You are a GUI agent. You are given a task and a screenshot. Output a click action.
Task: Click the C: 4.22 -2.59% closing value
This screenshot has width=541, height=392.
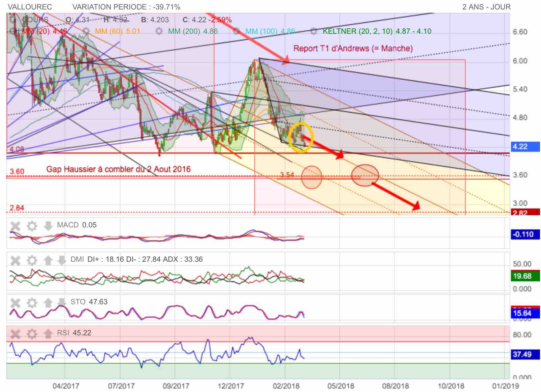pyautogui.click(x=207, y=20)
